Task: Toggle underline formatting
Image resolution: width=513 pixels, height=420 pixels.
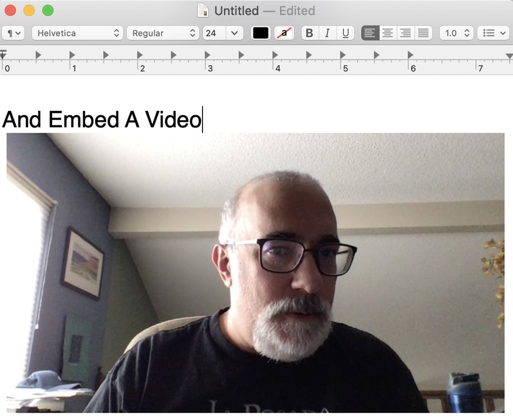Action: (x=345, y=33)
